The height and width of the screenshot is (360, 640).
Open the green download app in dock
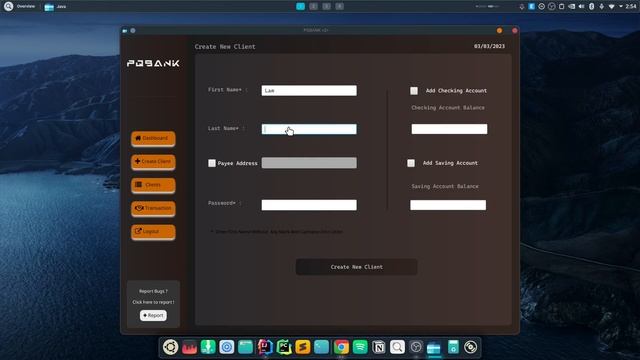pyautogui.click(x=208, y=347)
